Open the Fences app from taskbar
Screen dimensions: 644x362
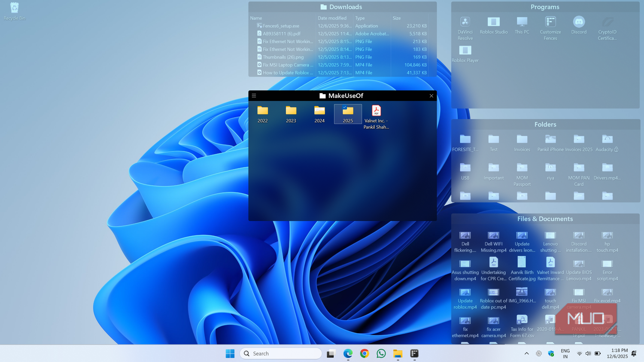click(x=414, y=353)
